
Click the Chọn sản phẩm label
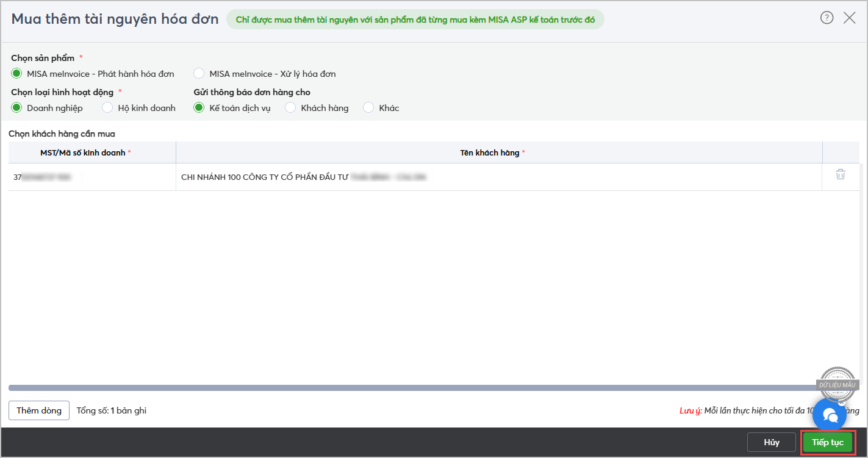point(43,58)
